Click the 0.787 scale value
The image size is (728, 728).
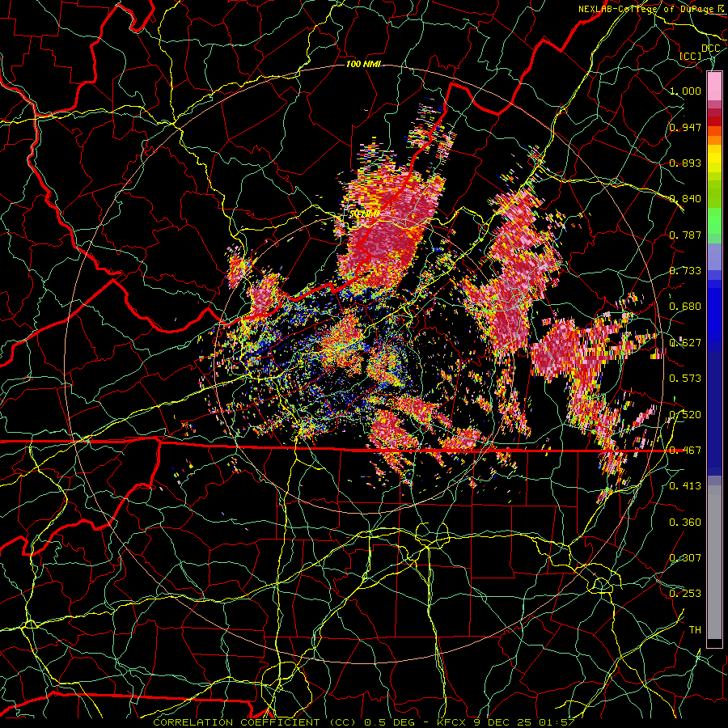[x=685, y=235]
